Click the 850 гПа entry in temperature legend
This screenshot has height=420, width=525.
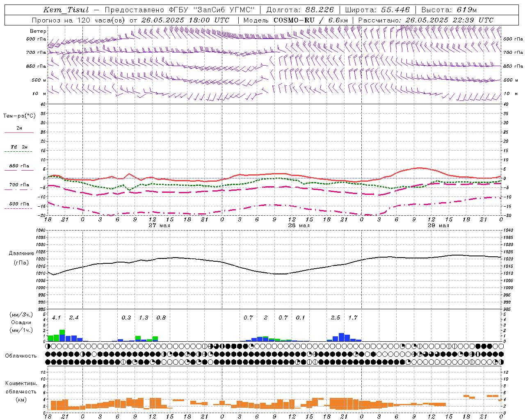19,166
